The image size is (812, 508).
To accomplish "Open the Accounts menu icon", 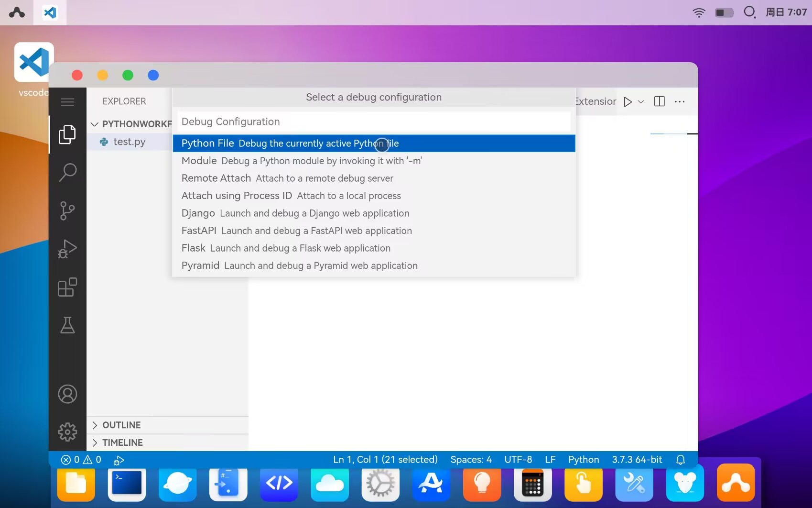I will tap(67, 394).
